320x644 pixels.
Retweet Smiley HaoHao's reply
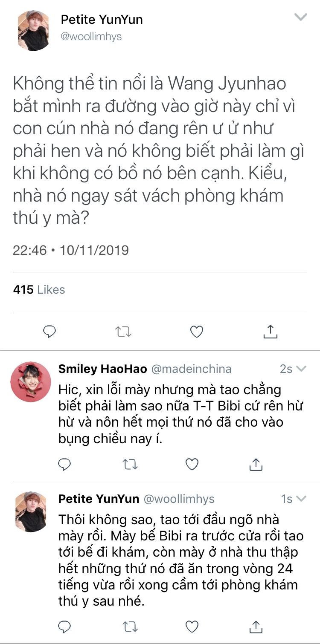pyautogui.click(x=130, y=464)
